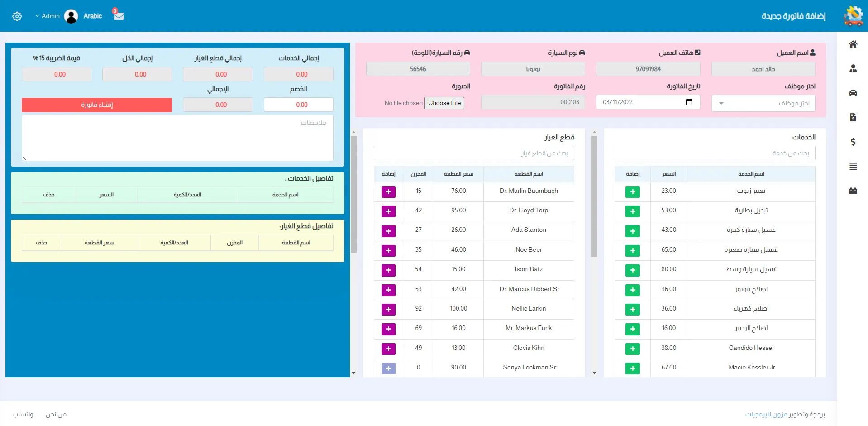
Task: Click the parts list vertical scrollbar
Action: click(353, 195)
